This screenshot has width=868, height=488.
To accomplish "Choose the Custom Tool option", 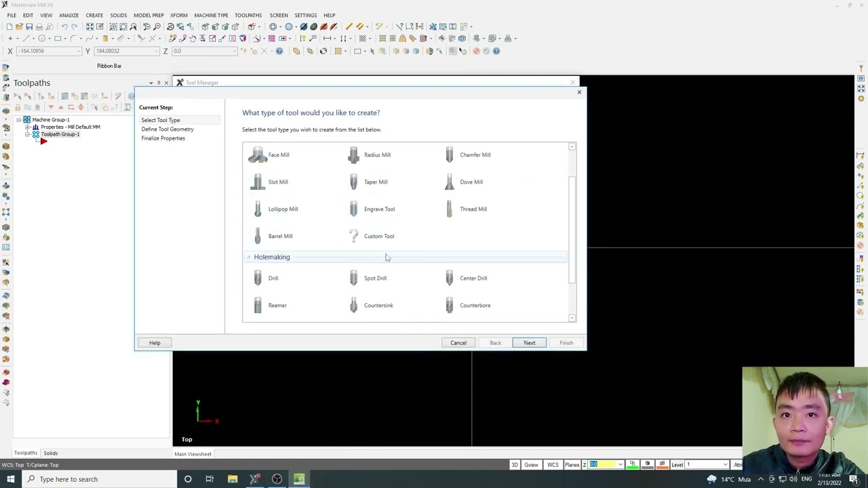I will tap(371, 236).
